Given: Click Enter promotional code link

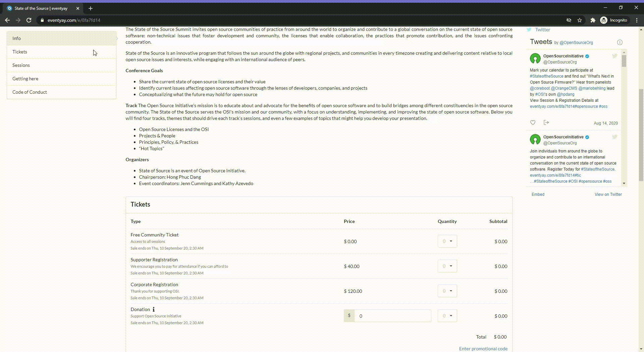Looking at the screenshot, I should 483,349.
